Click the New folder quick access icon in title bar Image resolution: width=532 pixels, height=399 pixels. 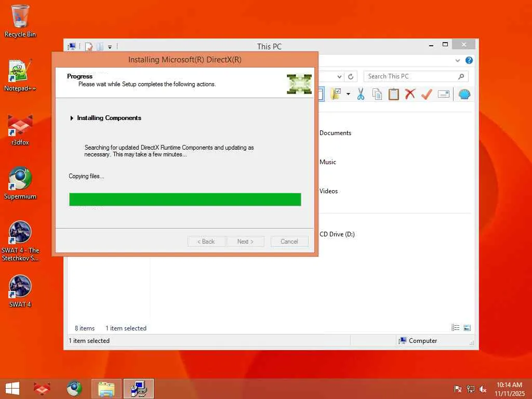click(x=100, y=46)
